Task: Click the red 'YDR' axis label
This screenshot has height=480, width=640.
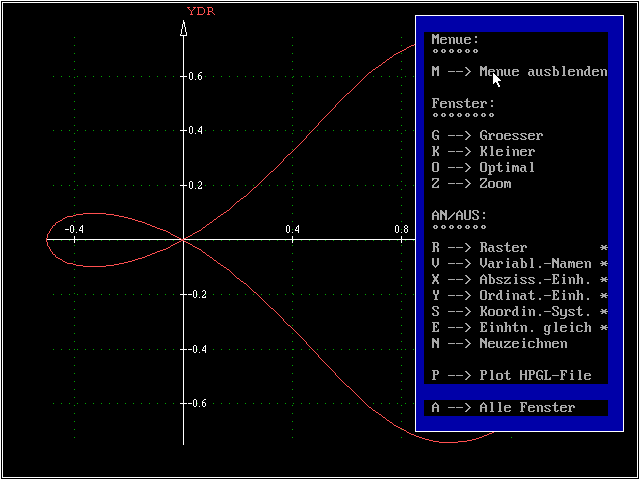Action: coord(200,12)
